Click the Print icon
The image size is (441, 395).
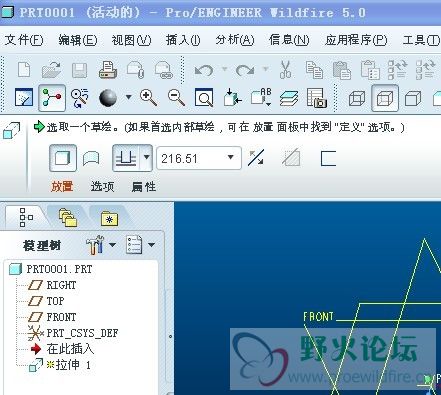[108, 70]
